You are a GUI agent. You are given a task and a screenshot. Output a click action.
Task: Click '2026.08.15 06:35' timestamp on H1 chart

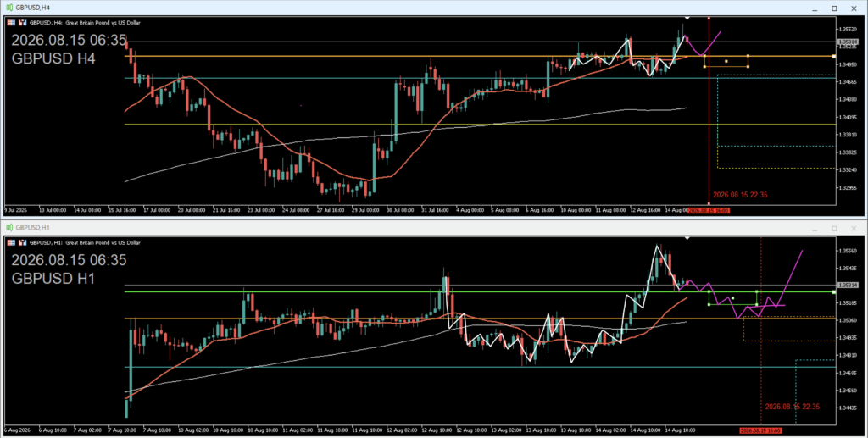[x=69, y=260]
